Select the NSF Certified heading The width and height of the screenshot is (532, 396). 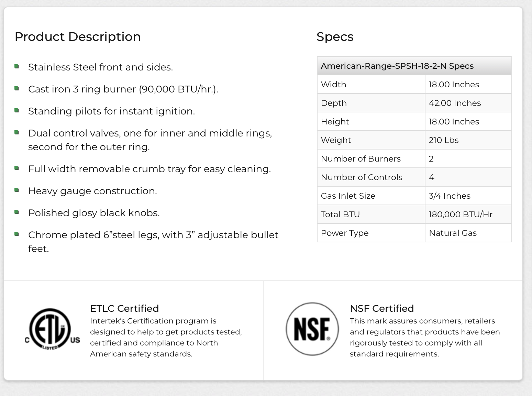tap(382, 308)
